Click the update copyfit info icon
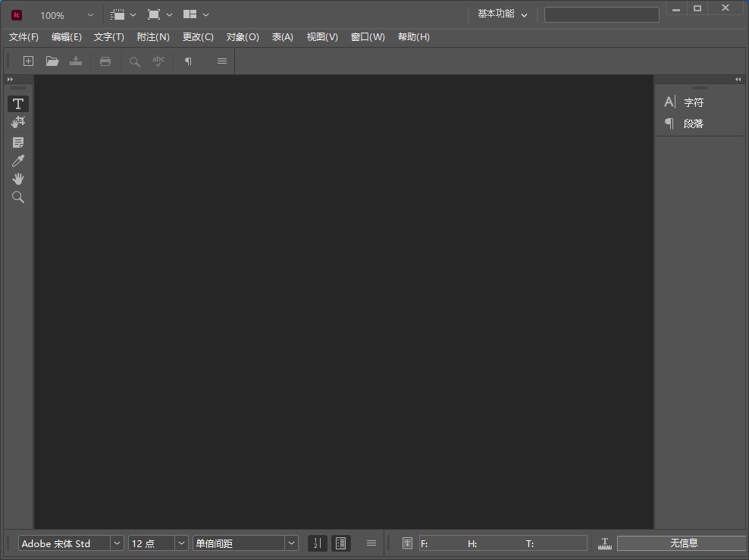 coord(407,543)
